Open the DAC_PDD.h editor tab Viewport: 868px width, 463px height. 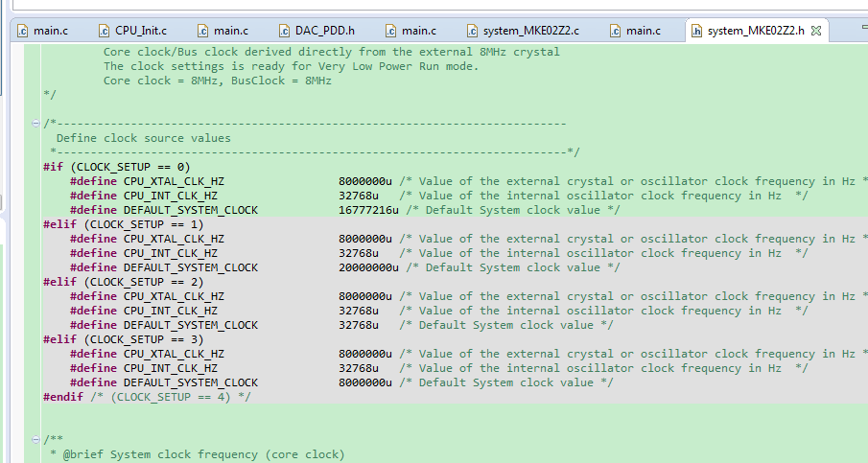click(x=325, y=31)
